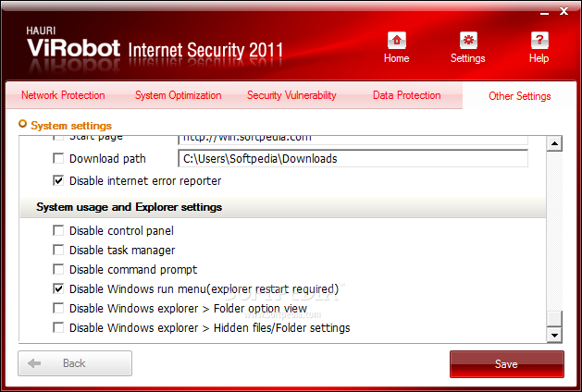Image resolution: width=582 pixels, height=392 pixels.
Task: Click the Back button
Action: pyautogui.click(x=75, y=363)
